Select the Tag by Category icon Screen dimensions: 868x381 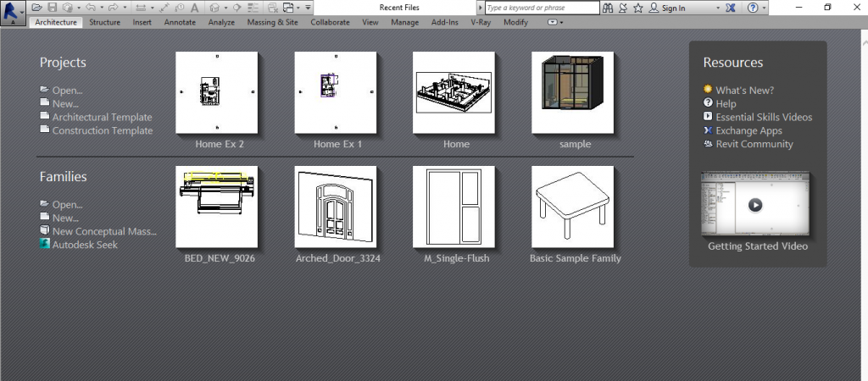[x=180, y=8]
